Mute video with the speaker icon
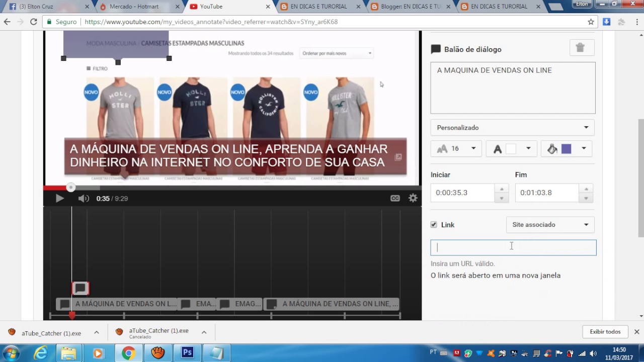 (84, 199)
